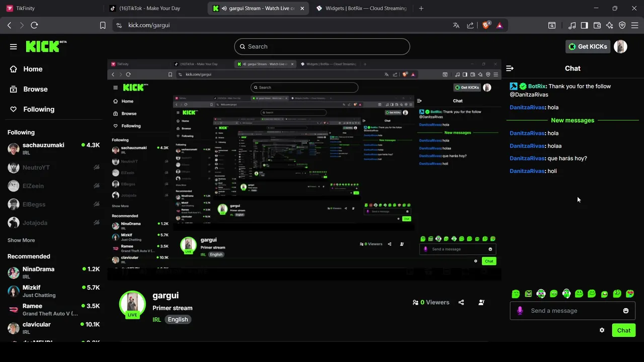Open Ramee recommended channel
644x362 pixels.
53,309
